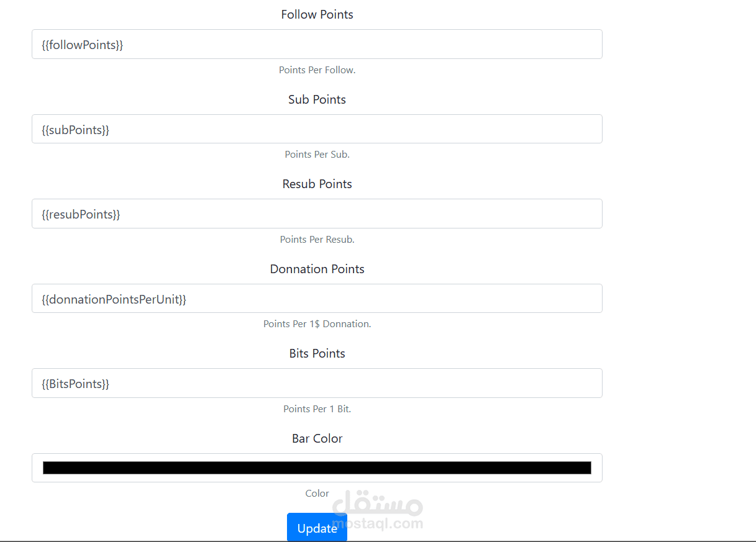756x542 pixels.
Task: Click the "Points Per Follow." help text
Action: pos(317,70)
